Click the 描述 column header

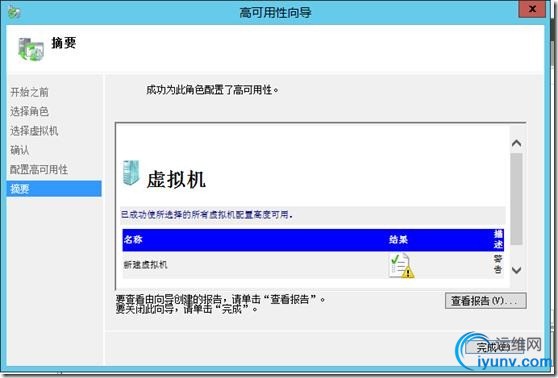(x=498, y=239)
